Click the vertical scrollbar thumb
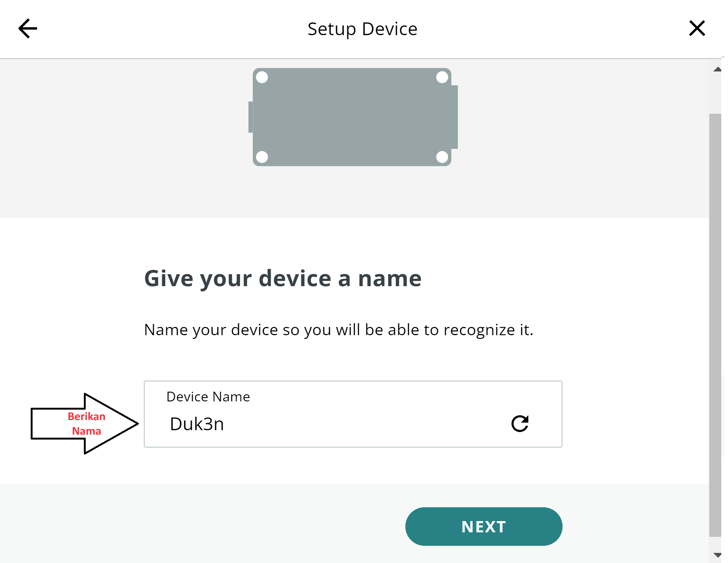This screenshot has height=563, width=728. [715, 325]
